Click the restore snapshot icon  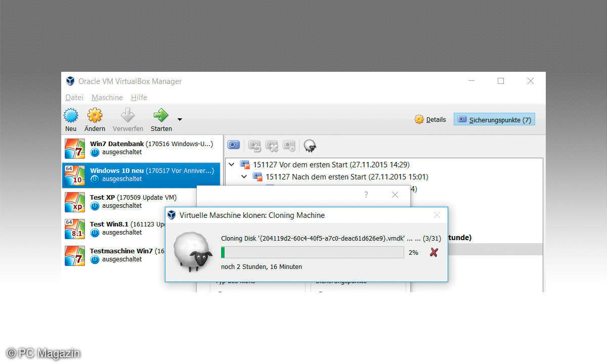254,146
